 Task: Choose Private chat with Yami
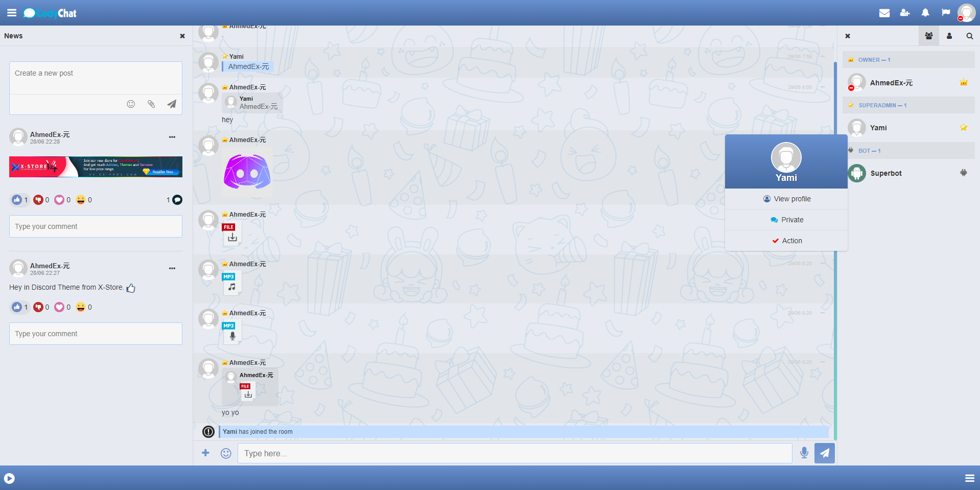pos(786,220)
